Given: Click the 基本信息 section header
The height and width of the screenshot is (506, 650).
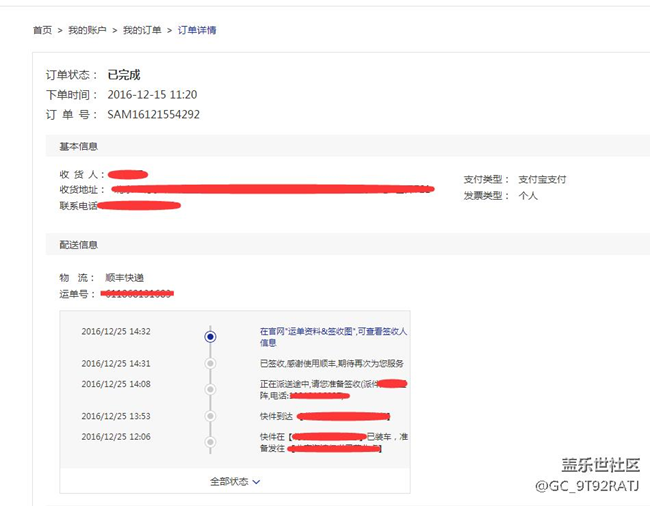Looking at the screenshot, I should (x=78, y=146).
